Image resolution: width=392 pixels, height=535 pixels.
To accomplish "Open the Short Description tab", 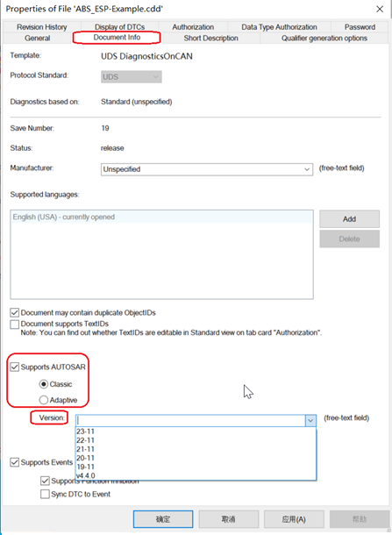I will tap(210, 39).
